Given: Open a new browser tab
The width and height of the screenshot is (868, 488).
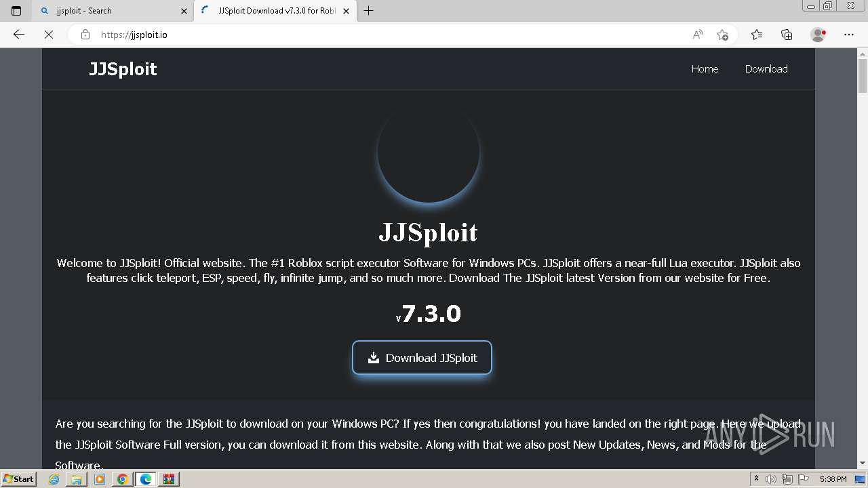Looking at the screenshot, I should (x=368, y=11).
